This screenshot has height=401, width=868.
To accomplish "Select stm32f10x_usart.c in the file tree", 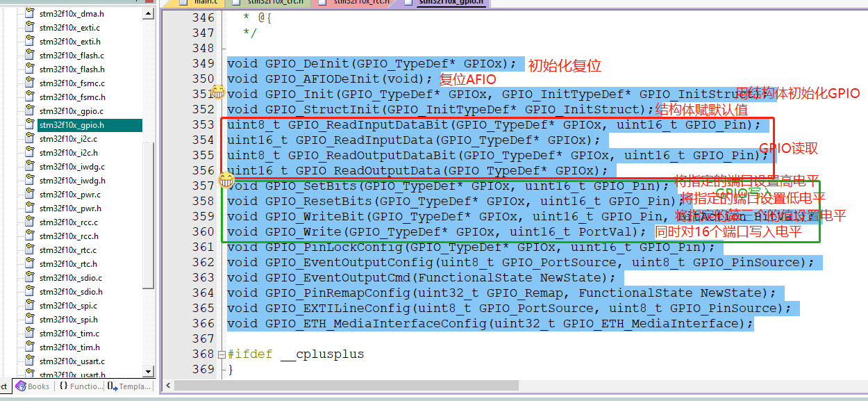I will click(x=72, y=361).
